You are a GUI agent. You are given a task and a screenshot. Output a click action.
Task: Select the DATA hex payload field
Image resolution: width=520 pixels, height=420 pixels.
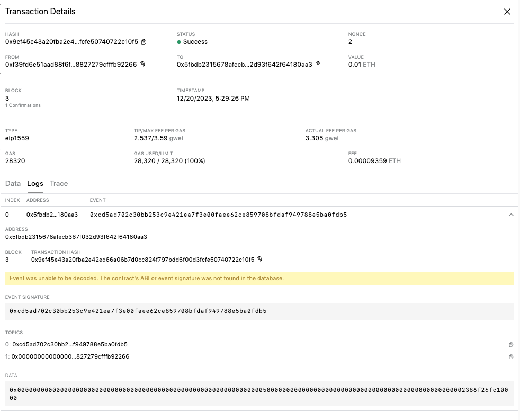259,394
